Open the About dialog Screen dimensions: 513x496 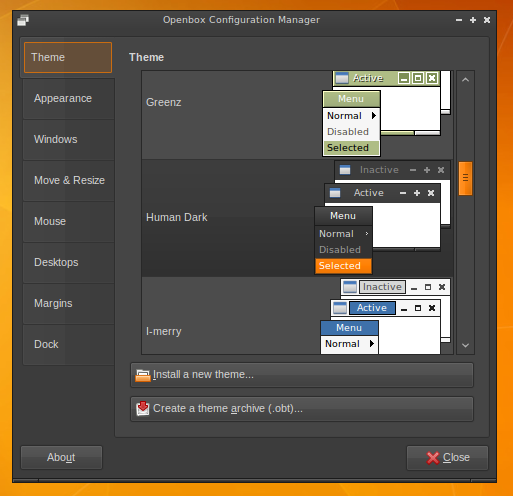point(61,458)
